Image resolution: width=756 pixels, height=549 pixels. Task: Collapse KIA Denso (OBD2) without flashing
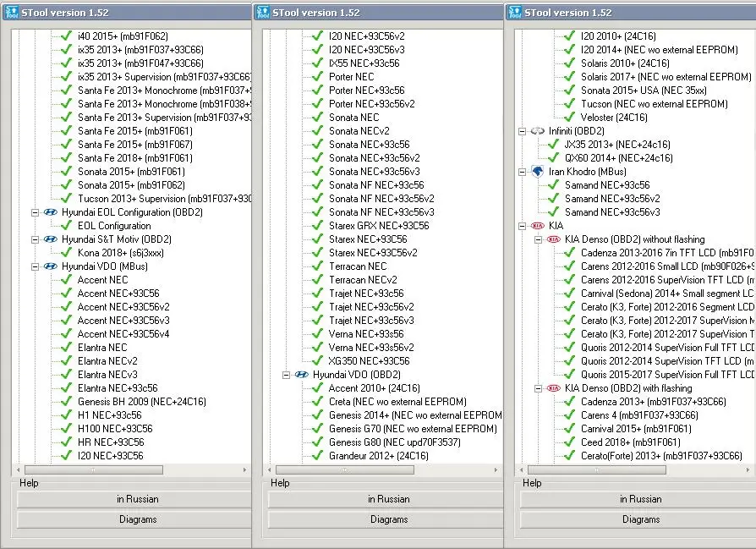(538, 239)
